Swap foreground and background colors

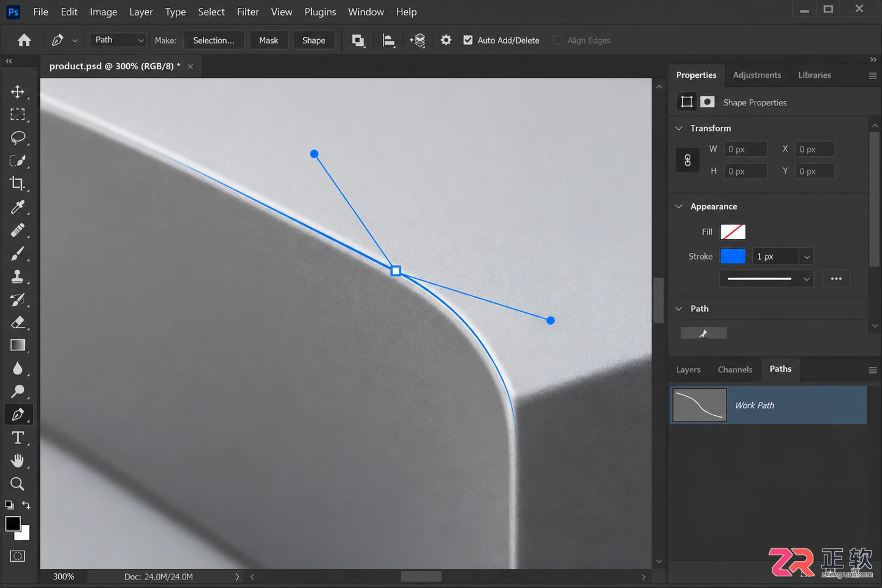(26, 505)
